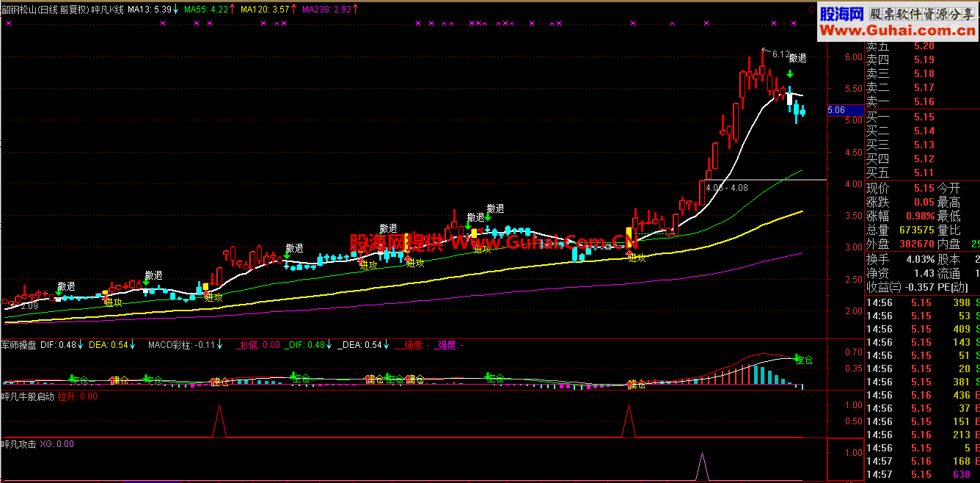Click the tick row with volume 409
This screenshot has width=980, height=483.
pyautogui.click(x=922, y=329)
